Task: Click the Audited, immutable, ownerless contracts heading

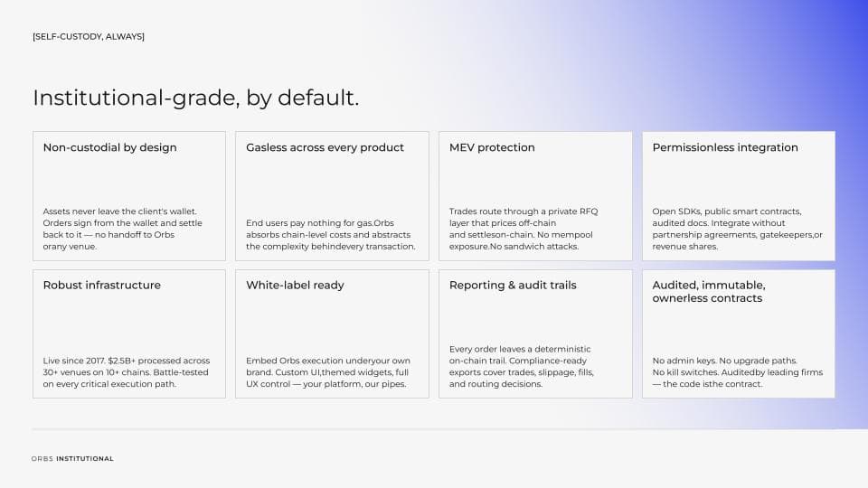Action: [x=709, y=292]
